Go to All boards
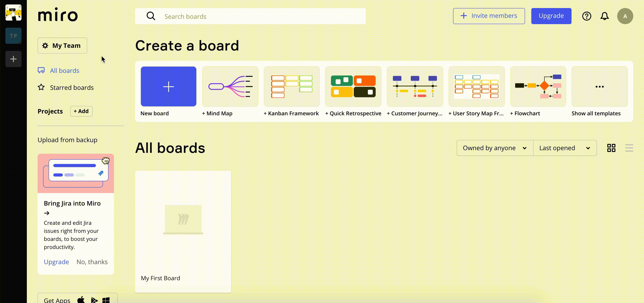This screenshot has height=303, width=644. (64, 71)
